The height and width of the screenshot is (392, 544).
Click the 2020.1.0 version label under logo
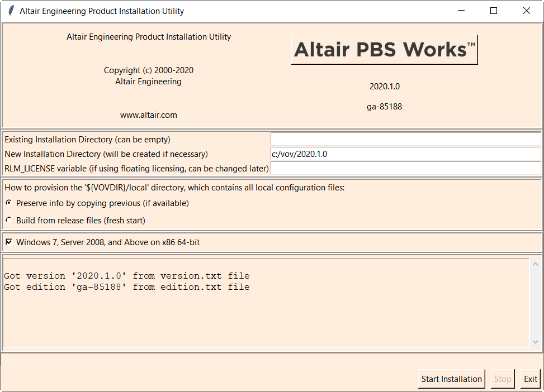point(384,87)
